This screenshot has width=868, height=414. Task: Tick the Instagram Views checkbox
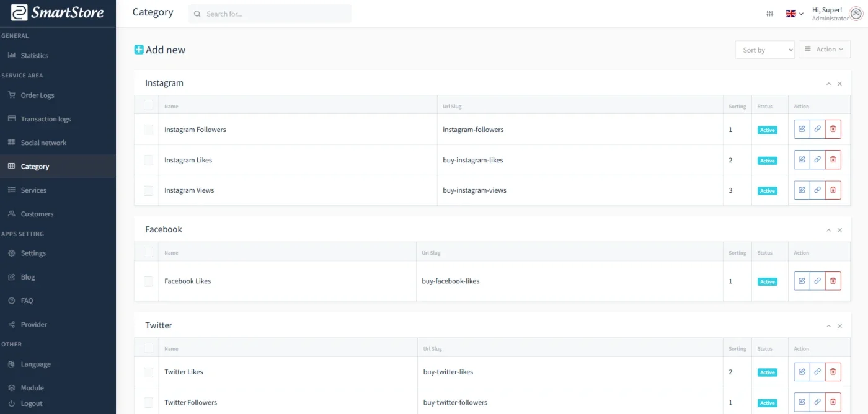pos(148,190)
